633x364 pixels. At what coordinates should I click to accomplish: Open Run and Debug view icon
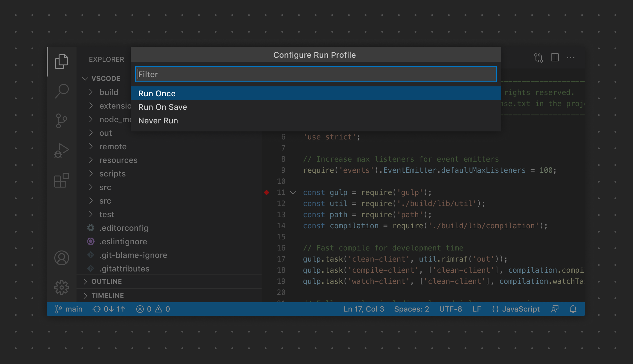tap(61, 151)
